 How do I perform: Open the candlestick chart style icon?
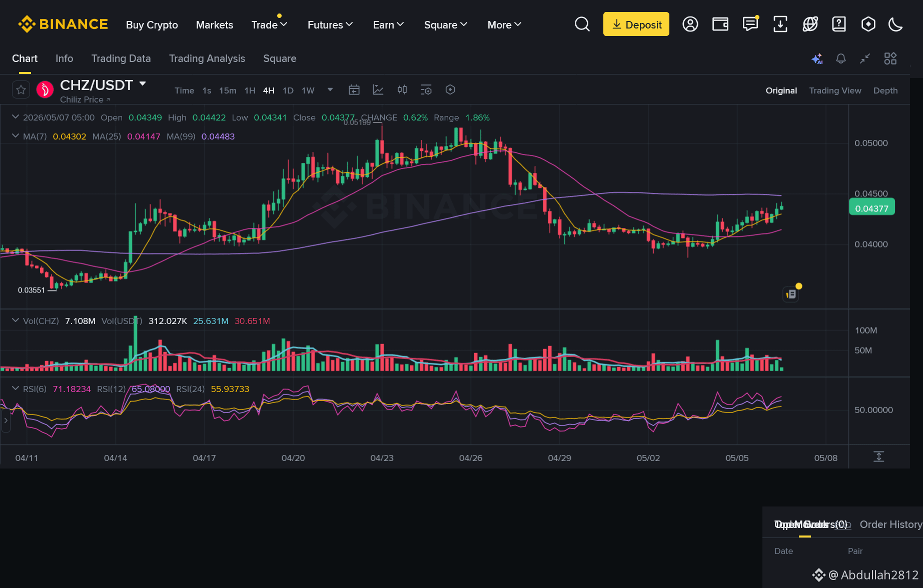tap(402, 90)
